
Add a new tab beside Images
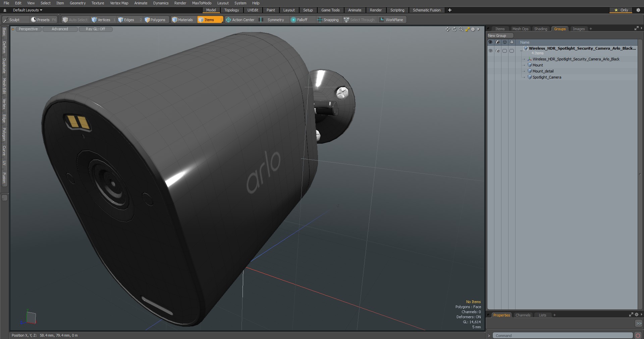591,29
